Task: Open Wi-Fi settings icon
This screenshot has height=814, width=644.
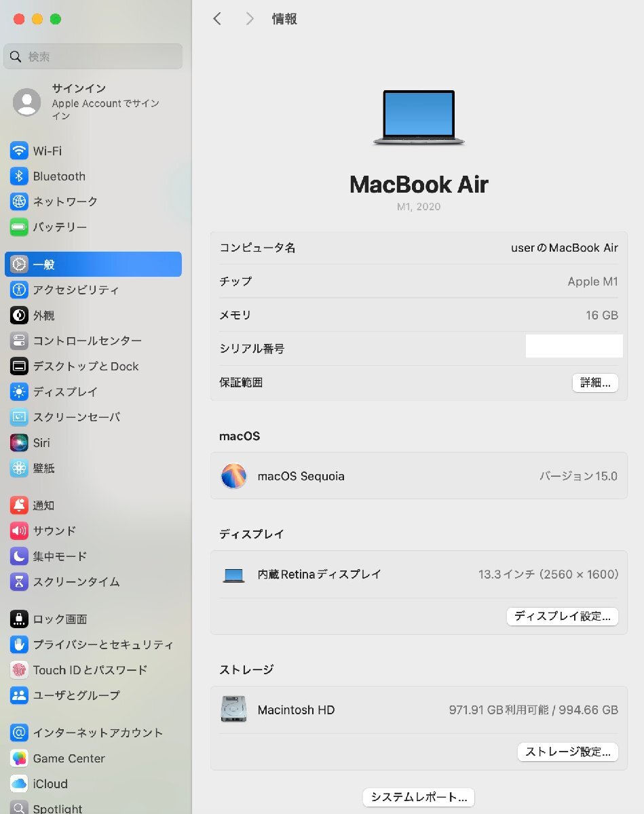Action: pyautogui.click(x=19, y=151)
